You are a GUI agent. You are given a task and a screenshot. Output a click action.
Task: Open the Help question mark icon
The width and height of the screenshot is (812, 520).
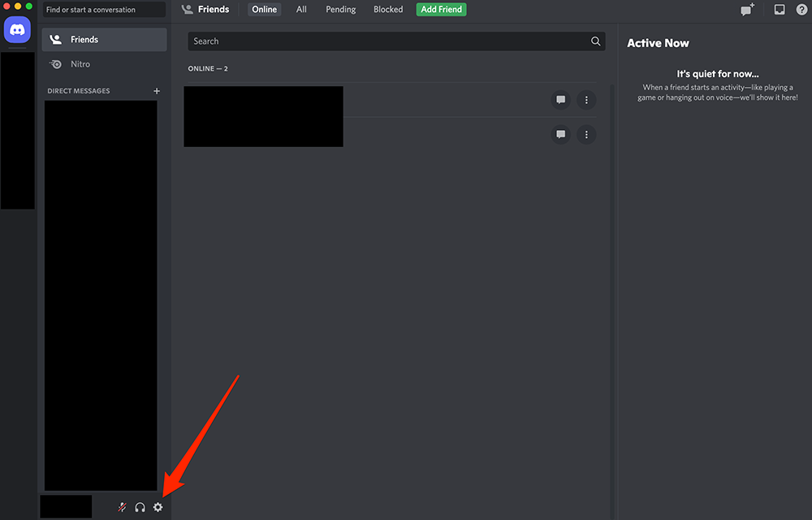[802, 10]
